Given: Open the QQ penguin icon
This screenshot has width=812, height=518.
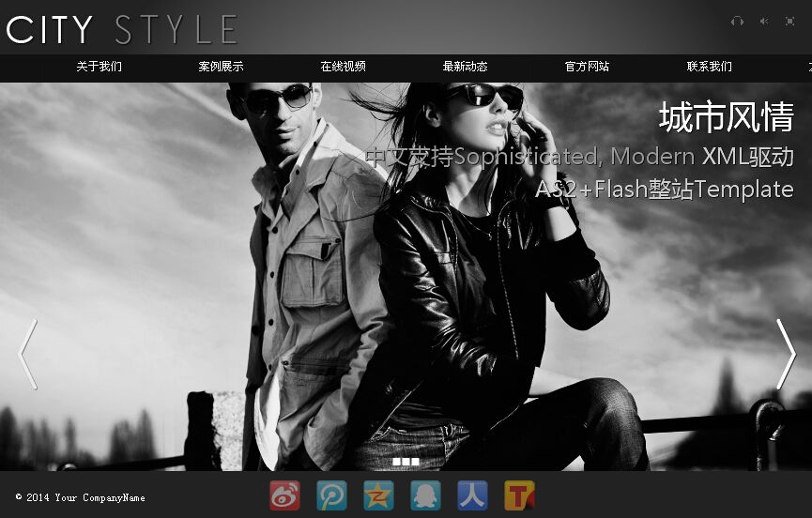Looking at the screenshot, I should 425,495.
